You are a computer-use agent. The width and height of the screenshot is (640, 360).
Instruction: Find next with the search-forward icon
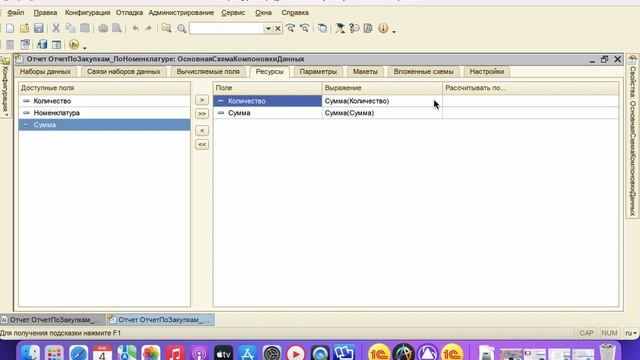290,28
